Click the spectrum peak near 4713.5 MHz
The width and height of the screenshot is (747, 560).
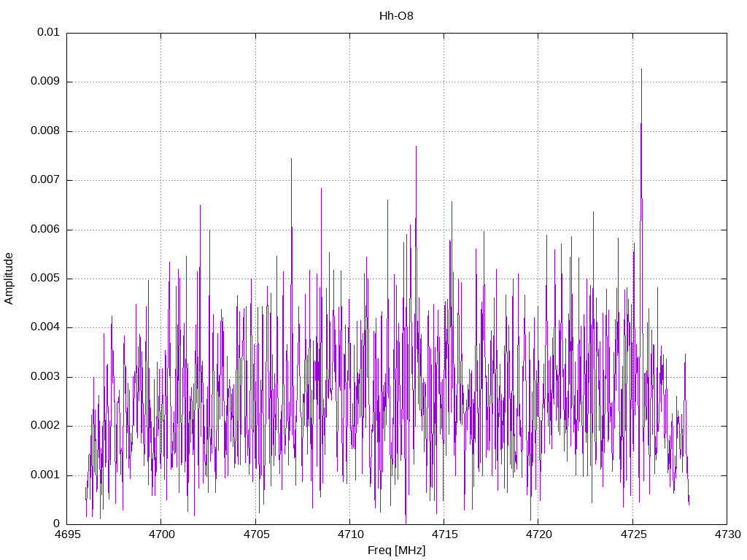pos(416,147)
